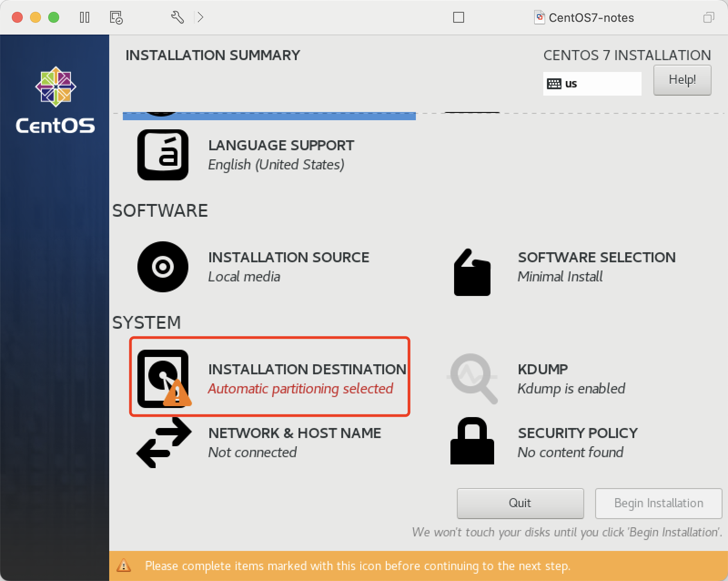
Task: Click the CentOS7-notes window title
Action: coord(591,18)
